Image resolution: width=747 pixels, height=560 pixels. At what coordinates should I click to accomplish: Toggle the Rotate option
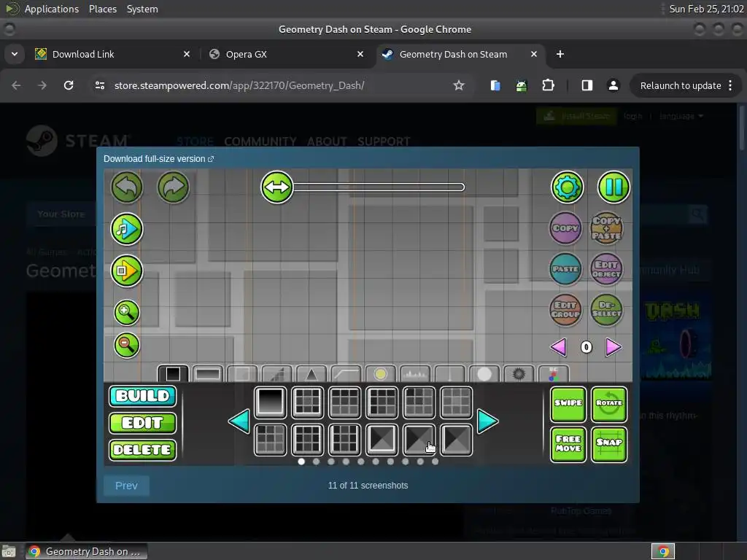(x=609, y=404)
